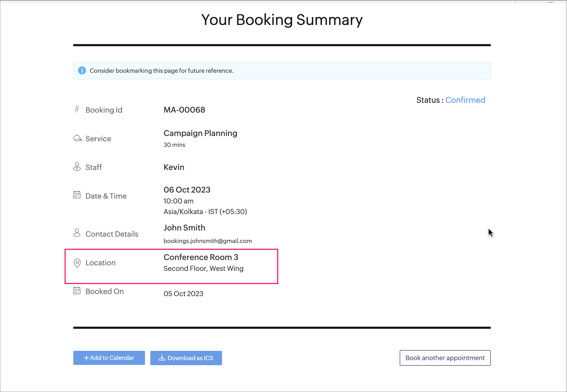Click the booking ID MA-00068
This screenshot has height=392, width=567.
pos(184,110)
